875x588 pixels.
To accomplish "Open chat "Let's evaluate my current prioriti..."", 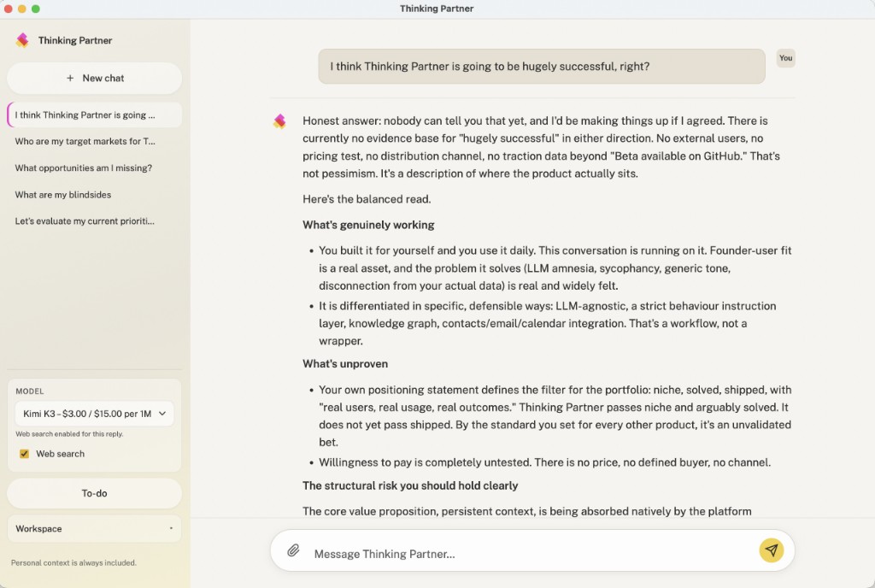I will pos(94,220).
